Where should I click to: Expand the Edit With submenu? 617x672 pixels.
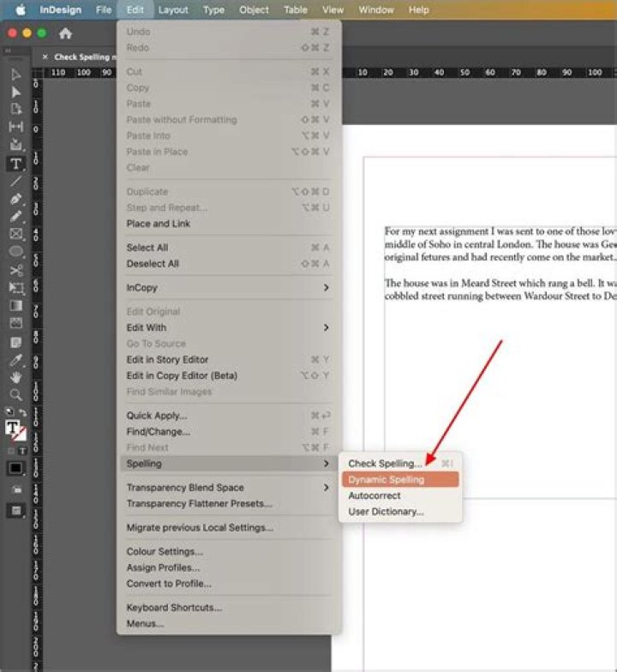pyautogui.click(x=229, y=327)
